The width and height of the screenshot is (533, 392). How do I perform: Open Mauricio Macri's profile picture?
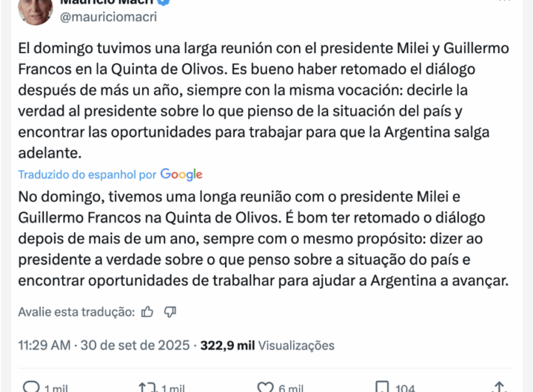click(34, 7)
